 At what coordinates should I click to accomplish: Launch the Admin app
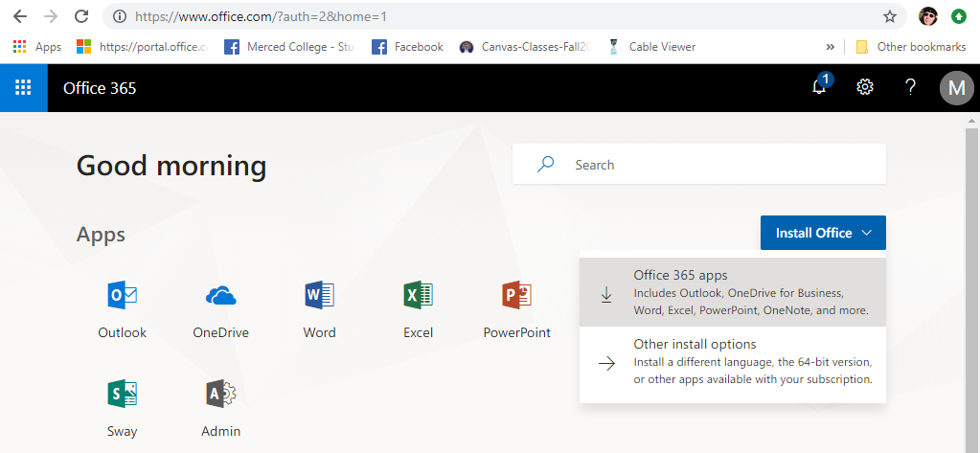pos(220,408)
